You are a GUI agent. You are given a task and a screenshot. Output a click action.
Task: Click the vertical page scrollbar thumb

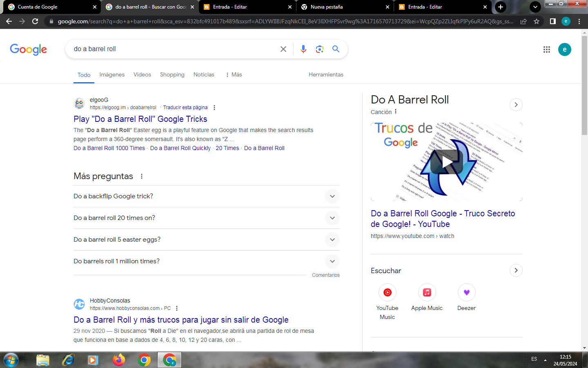coord(585,86)
